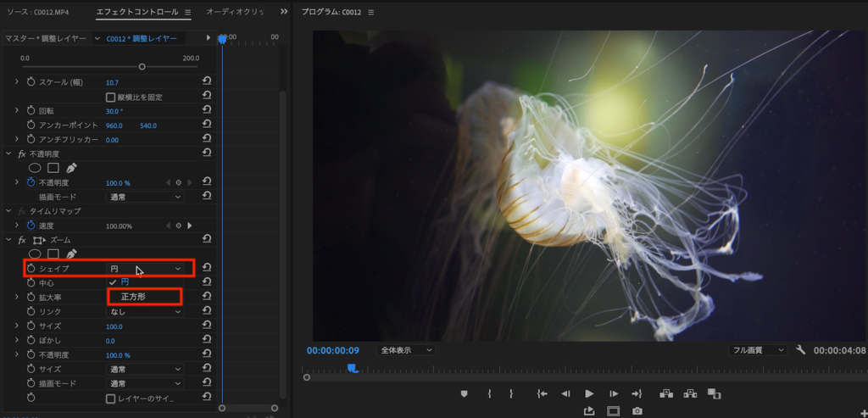Image resolution: width=868 pixels, height=418 pixels.
Task: Click the 960.0 anchor point value
Action: [x=114, y=125]
